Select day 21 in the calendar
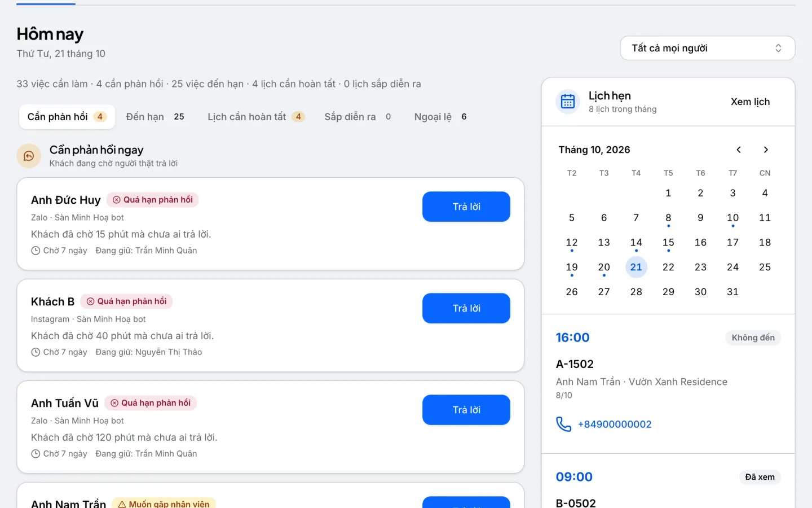Screen dimensions: 812x508 click(x=636, y=267)
